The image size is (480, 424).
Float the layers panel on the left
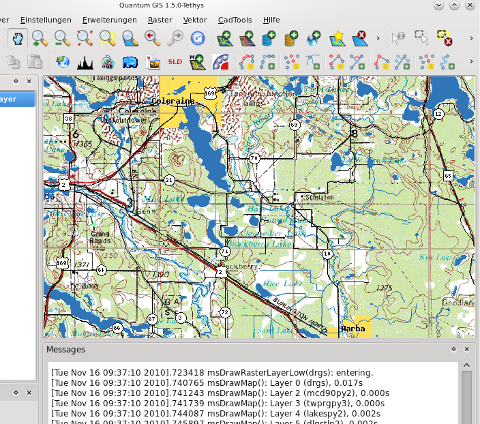(16, 81)
